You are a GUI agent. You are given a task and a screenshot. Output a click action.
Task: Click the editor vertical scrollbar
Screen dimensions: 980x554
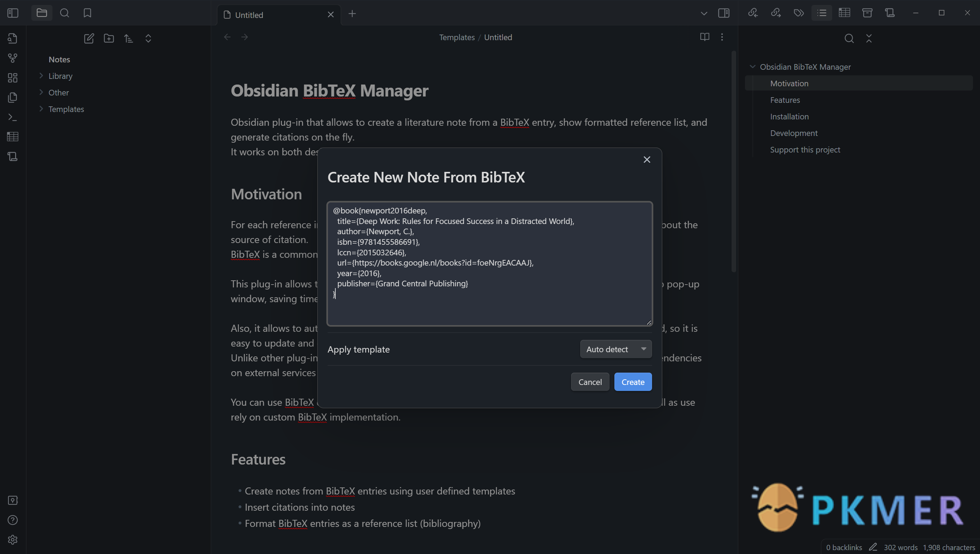coord(733,162)
